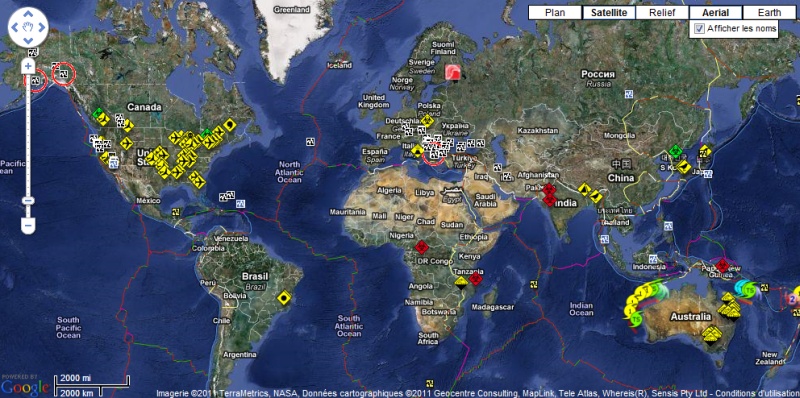Switch to the Earth map view
Screen dimensions: 800x398
[769, 13]
